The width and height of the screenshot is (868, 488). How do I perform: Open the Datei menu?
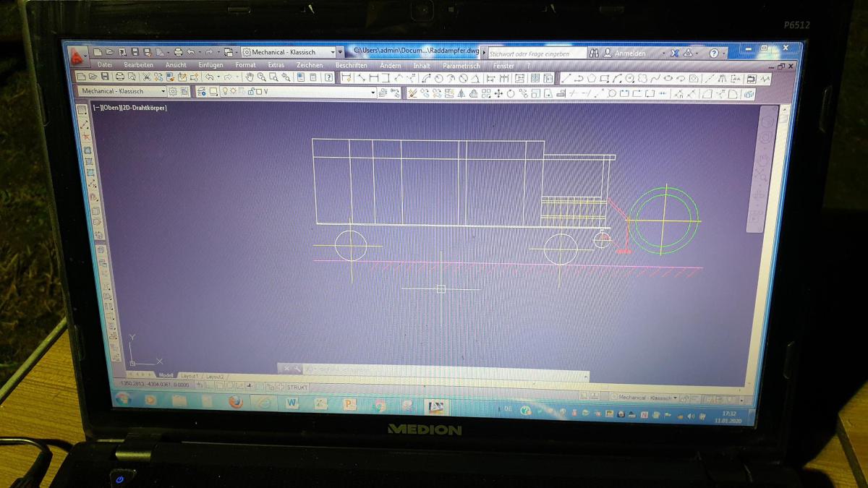click(x=104, y=64)
